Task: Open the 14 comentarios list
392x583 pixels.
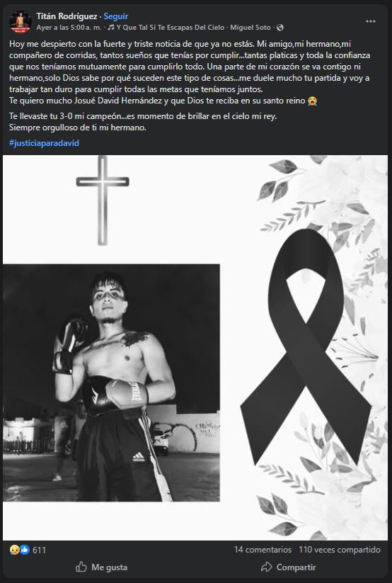Action: 263,550
